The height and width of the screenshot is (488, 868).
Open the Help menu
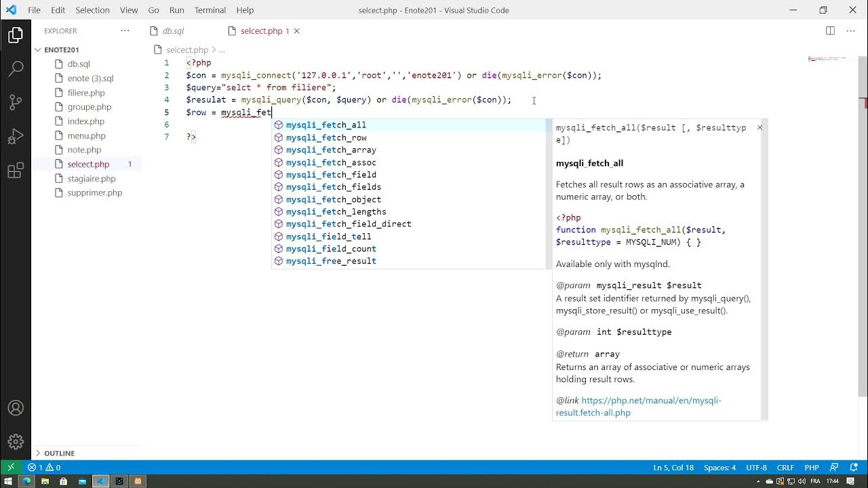245,10
